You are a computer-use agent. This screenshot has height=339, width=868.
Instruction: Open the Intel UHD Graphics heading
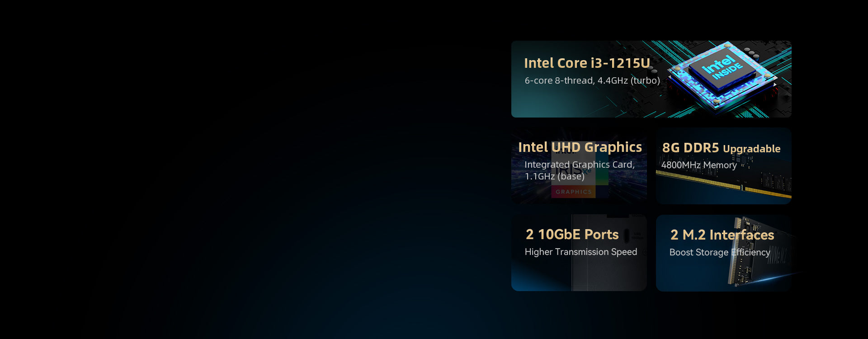pyautogui.click(x=580, y=147)
